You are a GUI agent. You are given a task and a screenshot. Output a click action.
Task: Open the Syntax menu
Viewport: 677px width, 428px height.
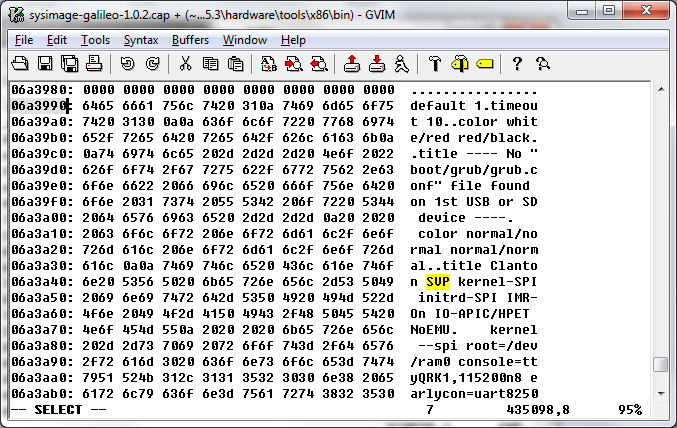coord(141,40)
